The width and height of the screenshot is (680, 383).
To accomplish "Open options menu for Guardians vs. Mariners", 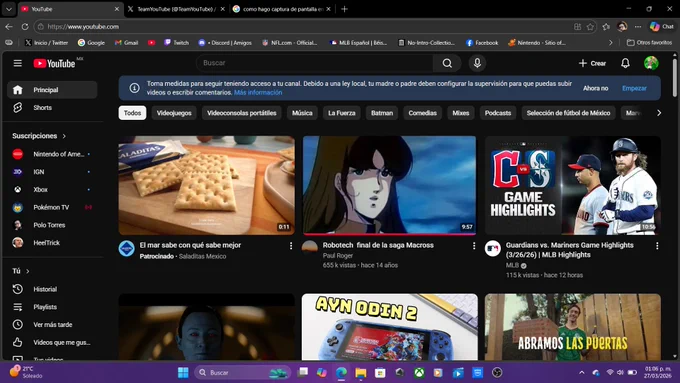I will click(x=657, y=246).
